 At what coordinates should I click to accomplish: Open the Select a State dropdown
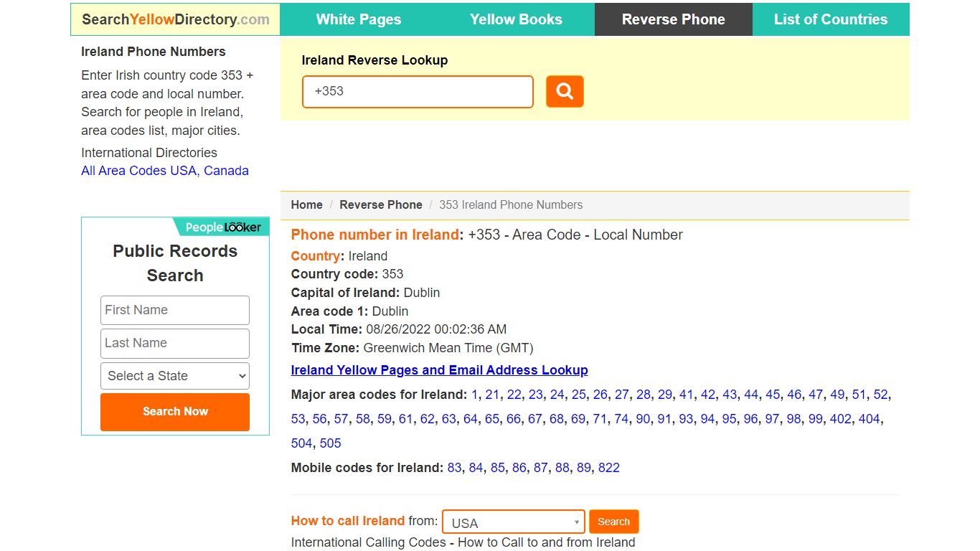(x=175, y=376)
